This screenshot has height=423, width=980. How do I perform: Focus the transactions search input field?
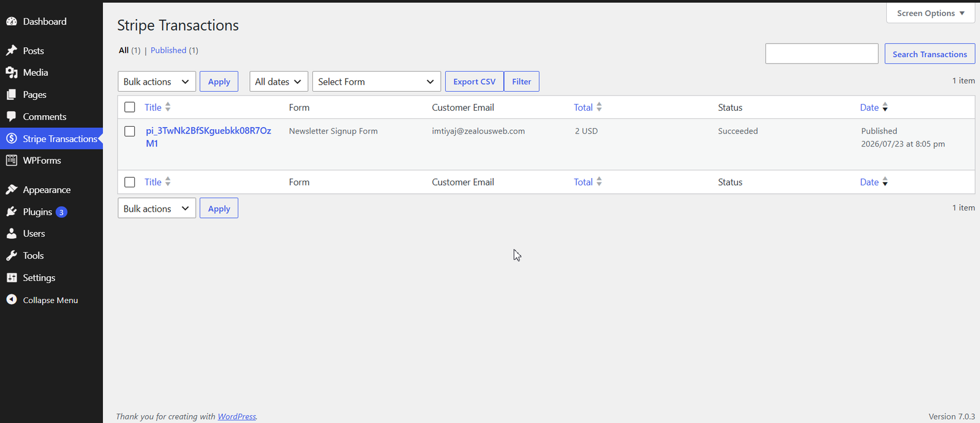click(x=821, y=54)
